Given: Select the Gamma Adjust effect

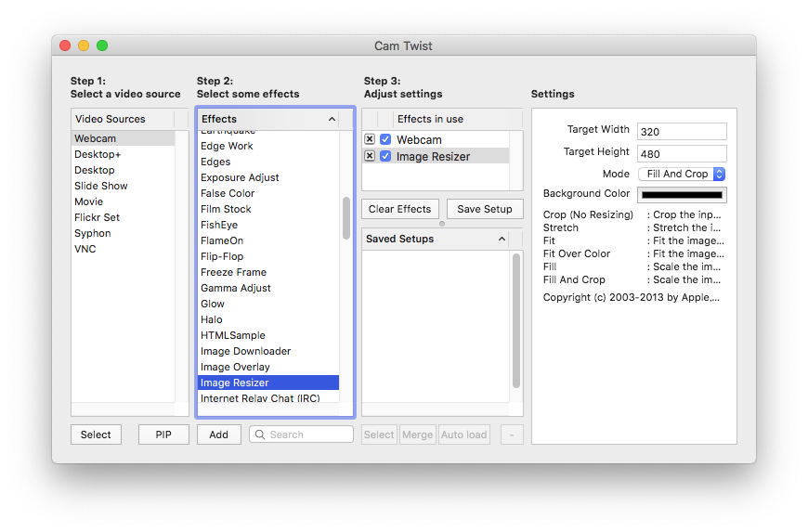Looking at the screenshot, I should [268, 289].
